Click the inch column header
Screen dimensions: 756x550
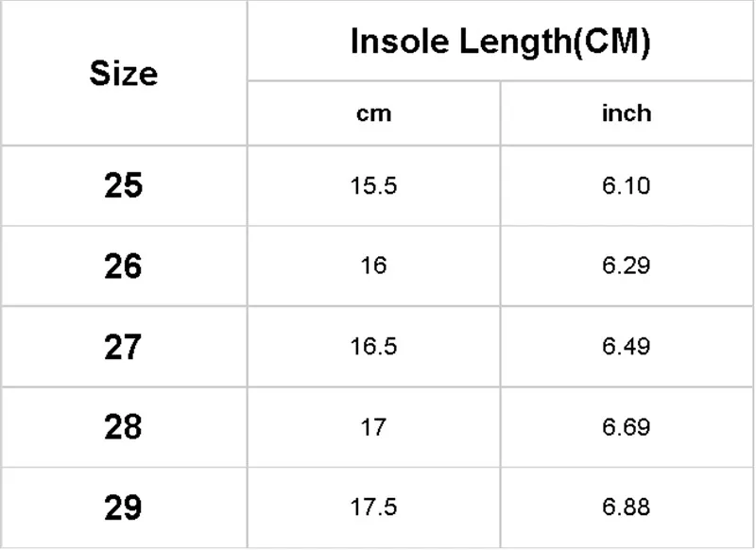(627, 113)
